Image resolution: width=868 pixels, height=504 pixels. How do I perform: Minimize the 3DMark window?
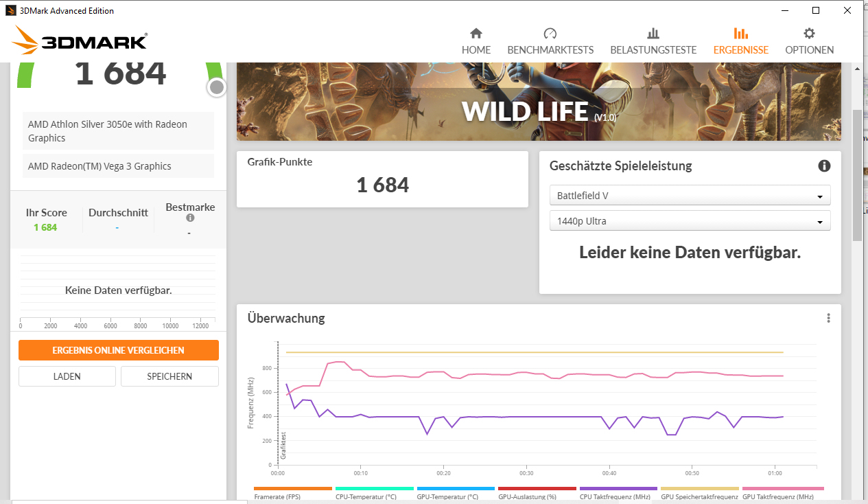pyautogui.click(x=784, y=10)
